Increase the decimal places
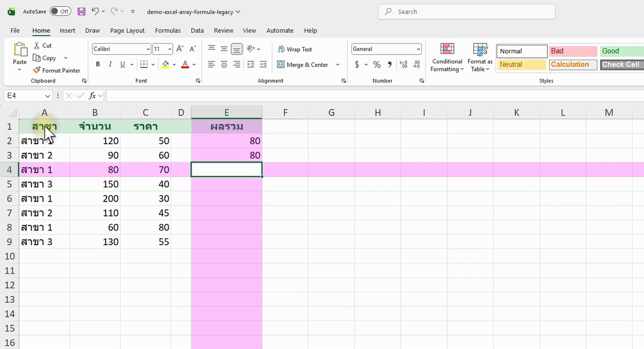The image size is (644, 349). click(404, 64)
